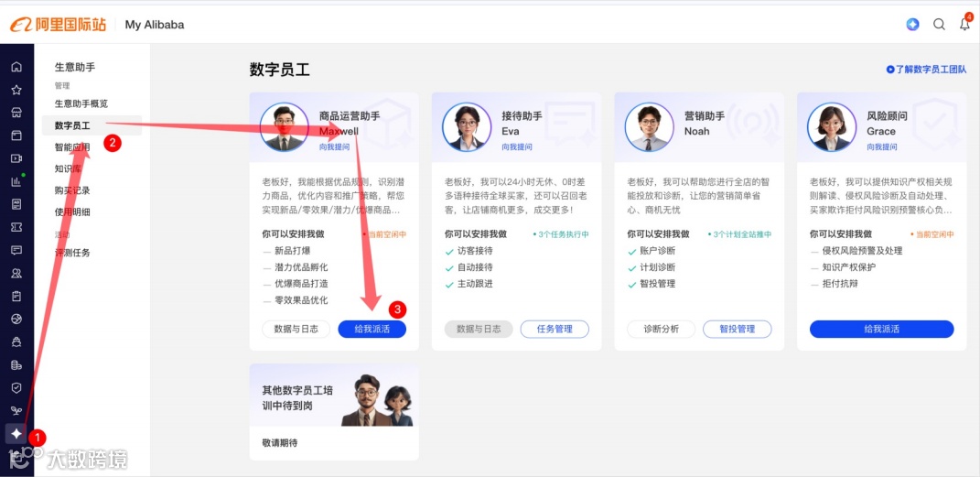This screenshot has width=980, height=477.
Task: Click the 计划诊断 checked item
Action: (658, 267)
